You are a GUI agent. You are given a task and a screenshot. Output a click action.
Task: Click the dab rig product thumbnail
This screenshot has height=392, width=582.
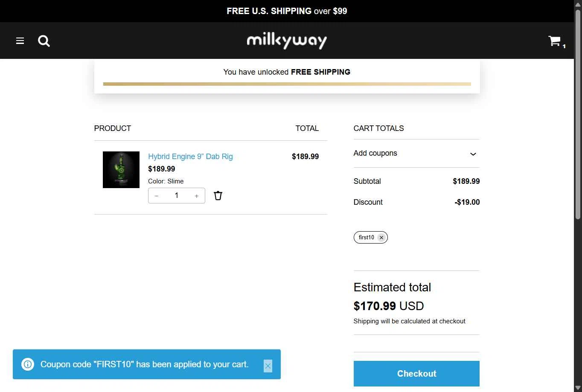[121, 170]
